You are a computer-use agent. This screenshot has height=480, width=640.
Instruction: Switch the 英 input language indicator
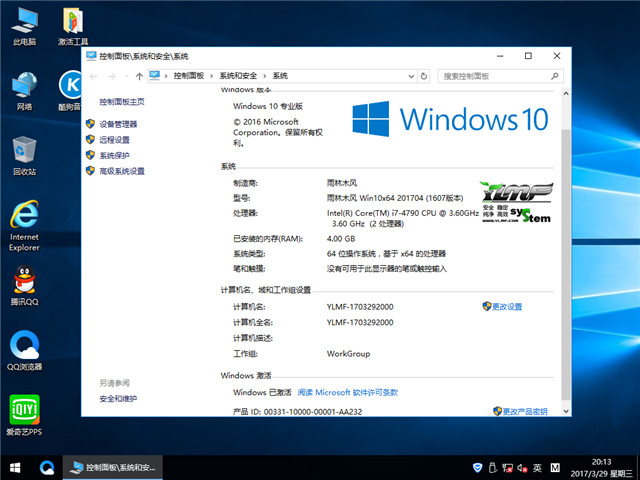538,468
